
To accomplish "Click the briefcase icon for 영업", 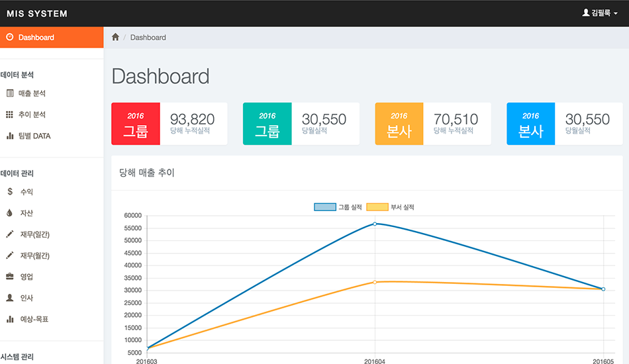I will [x=10, y=277].
